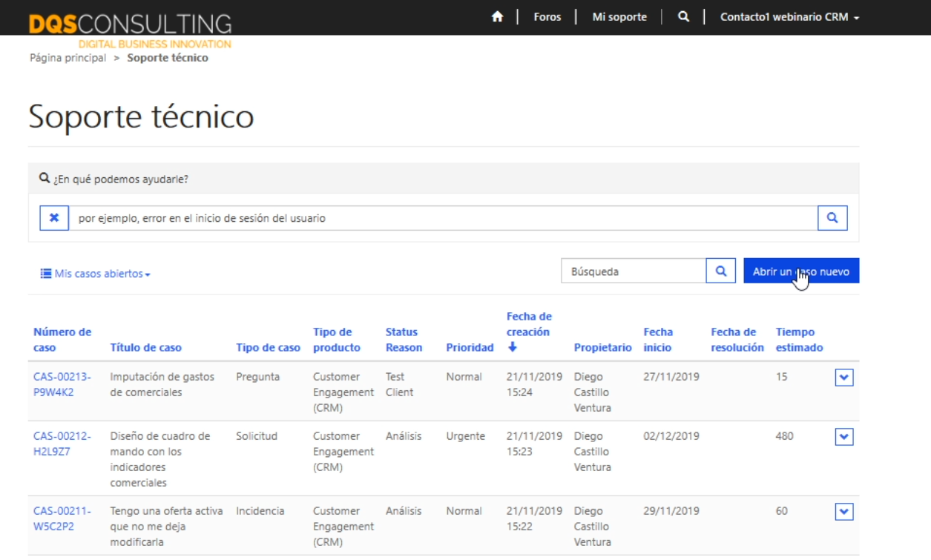The height and width of the screenshot is (560, 931).
Task: Sort by Prioridad column header
Action: click(470, 347)
